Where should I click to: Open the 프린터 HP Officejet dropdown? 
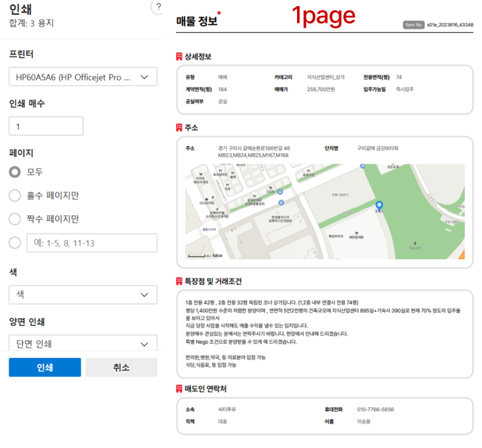[x=83, y=77]
